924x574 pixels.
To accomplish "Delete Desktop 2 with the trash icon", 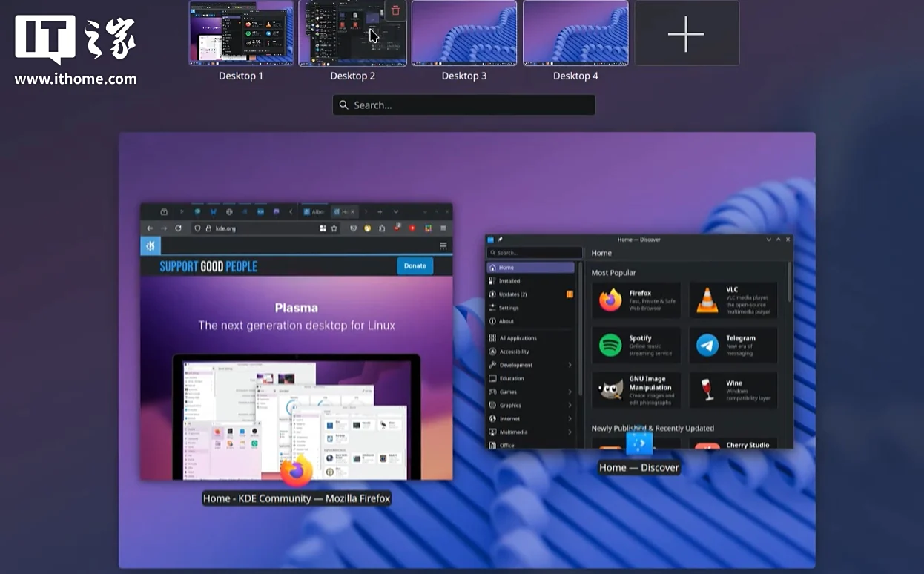I will (x=395, y=11).
